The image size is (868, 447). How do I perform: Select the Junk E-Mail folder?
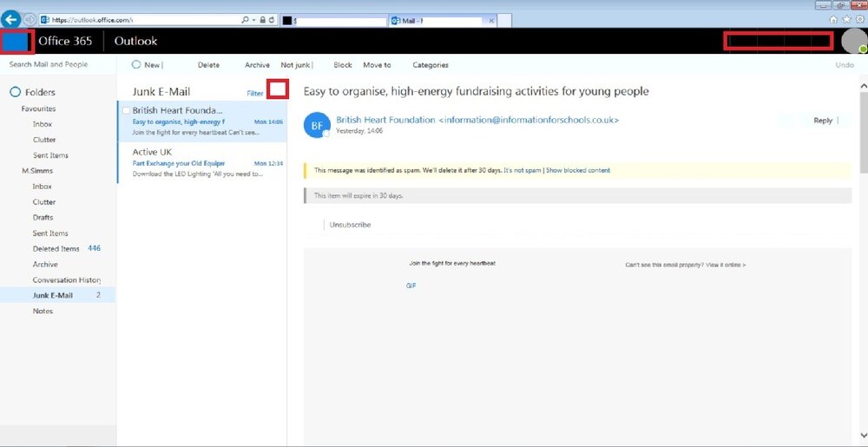(x=57, y=295)
